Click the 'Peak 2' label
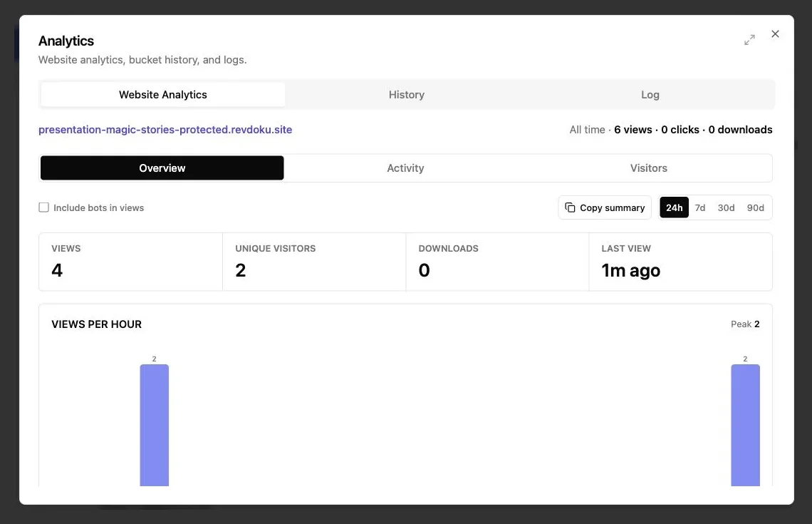 [744, 324]
